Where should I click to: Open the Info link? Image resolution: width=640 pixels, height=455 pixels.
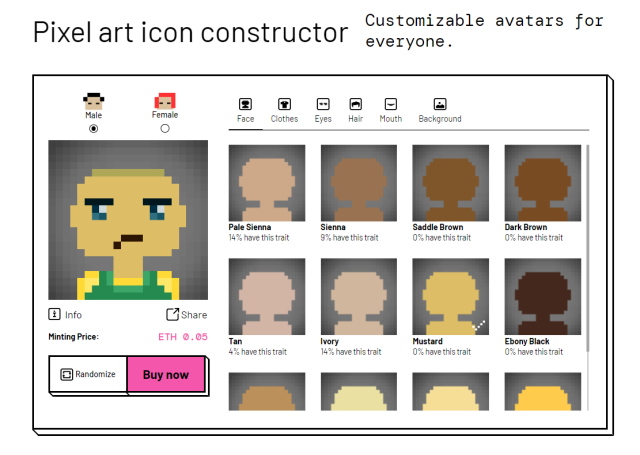pyautogui.click(x=66, y=314)
